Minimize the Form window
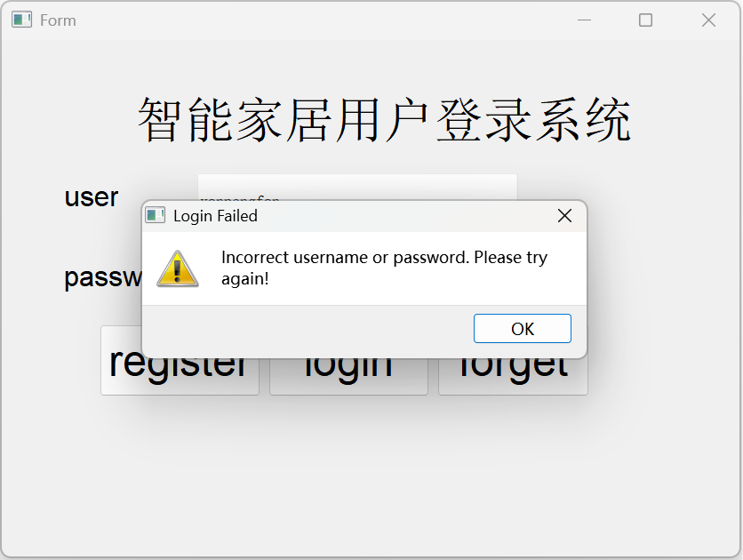 click(x=584, y=20)
